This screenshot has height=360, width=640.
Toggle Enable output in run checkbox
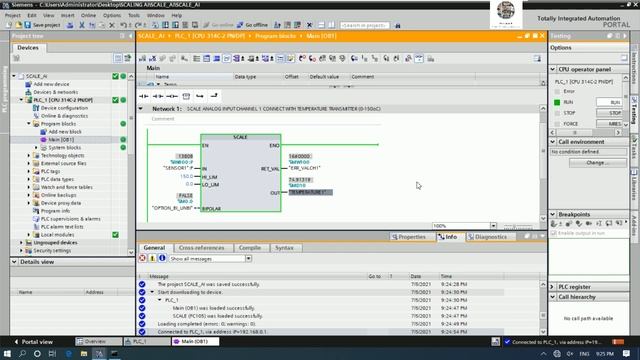[553, 233]
